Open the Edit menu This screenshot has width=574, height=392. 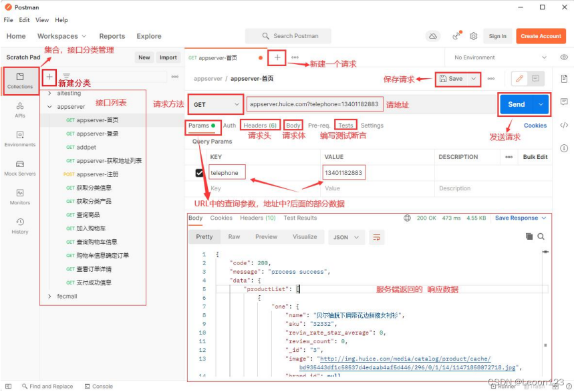(24, 20)
